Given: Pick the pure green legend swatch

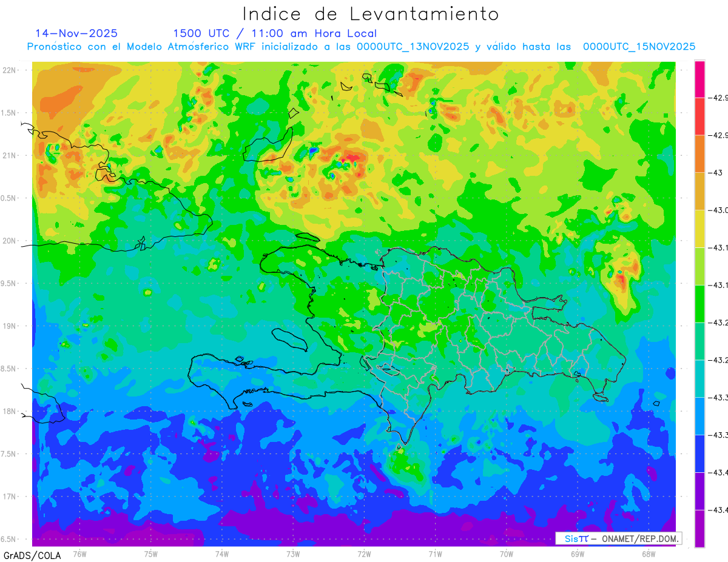Looking at the screenshot, I should [x=699, y=304].
